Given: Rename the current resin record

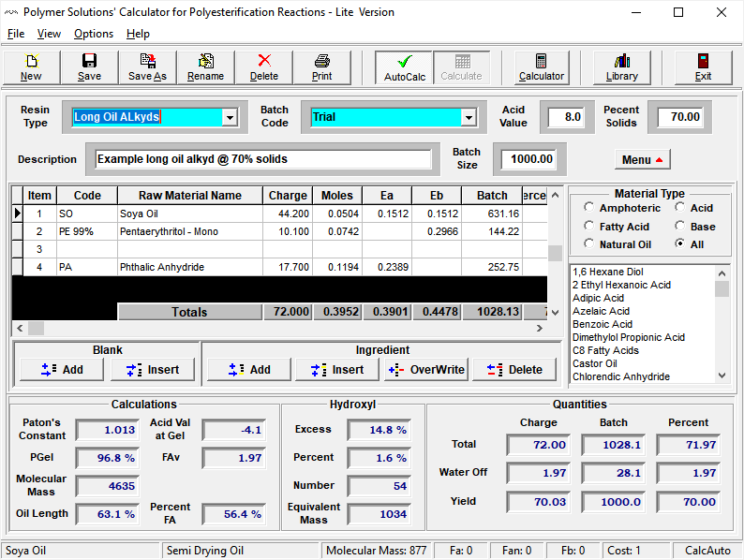Looking at the screenshot, I should click(x=205, y=67).
